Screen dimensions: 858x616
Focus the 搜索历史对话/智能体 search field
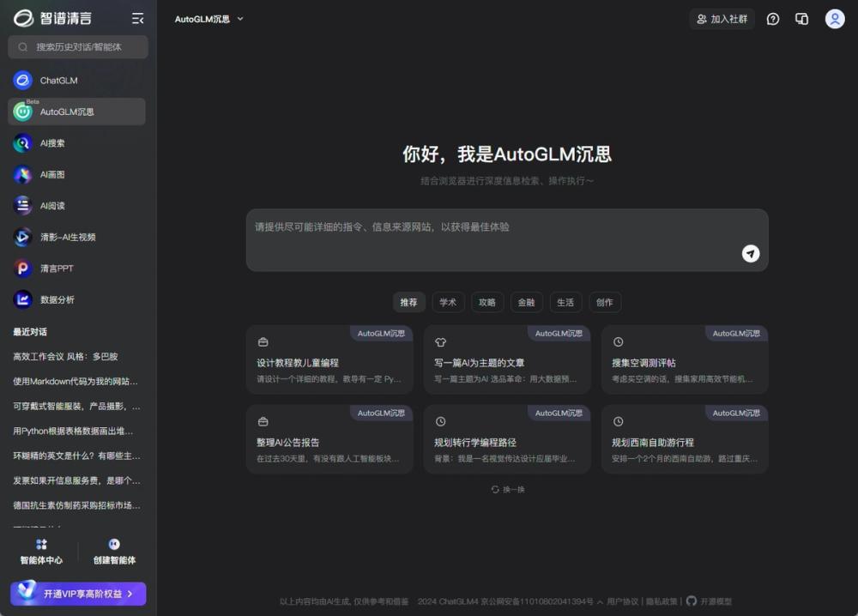(x=78, y=47)
